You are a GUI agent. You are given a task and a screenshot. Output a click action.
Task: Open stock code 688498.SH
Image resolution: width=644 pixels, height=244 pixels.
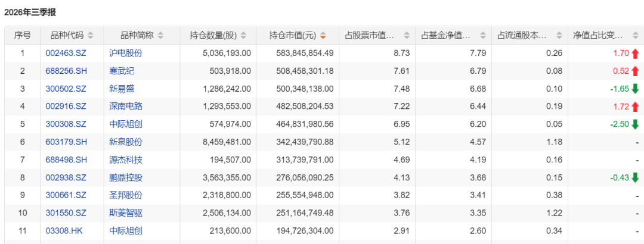(x=66, y=160)
